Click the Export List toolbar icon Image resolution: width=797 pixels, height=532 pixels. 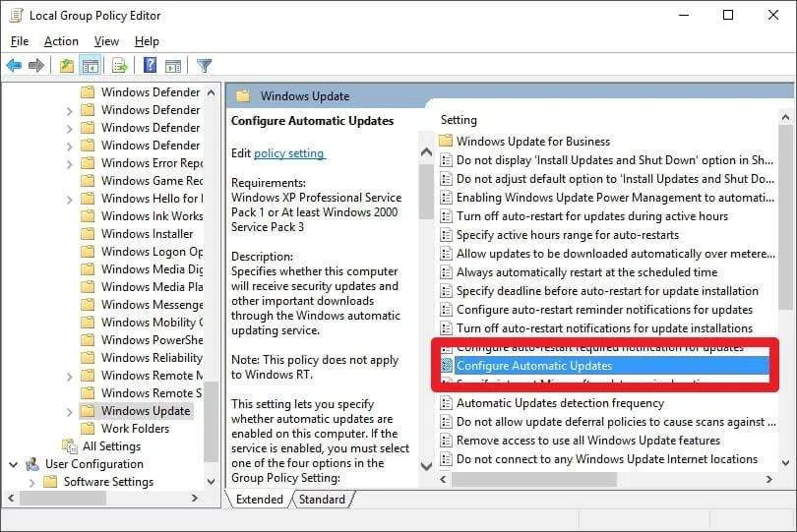click(120, 66)
